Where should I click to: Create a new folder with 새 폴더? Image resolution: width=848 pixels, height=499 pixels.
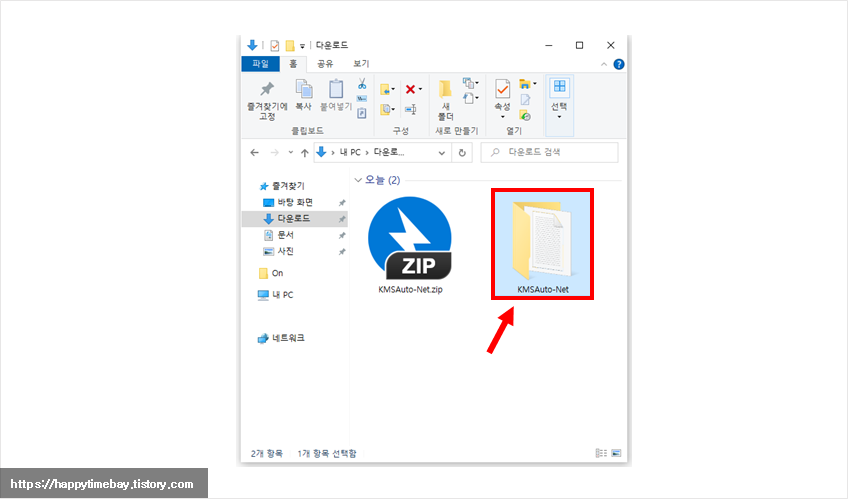445,101
